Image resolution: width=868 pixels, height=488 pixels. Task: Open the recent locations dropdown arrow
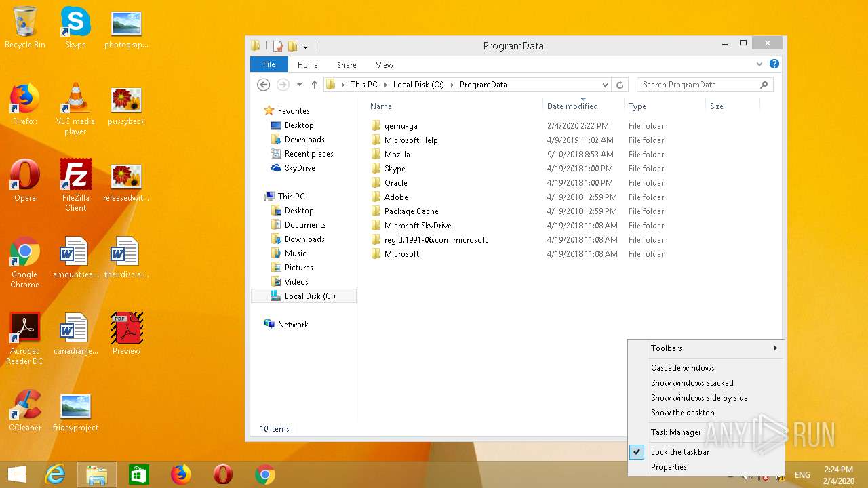coord(299,85)
